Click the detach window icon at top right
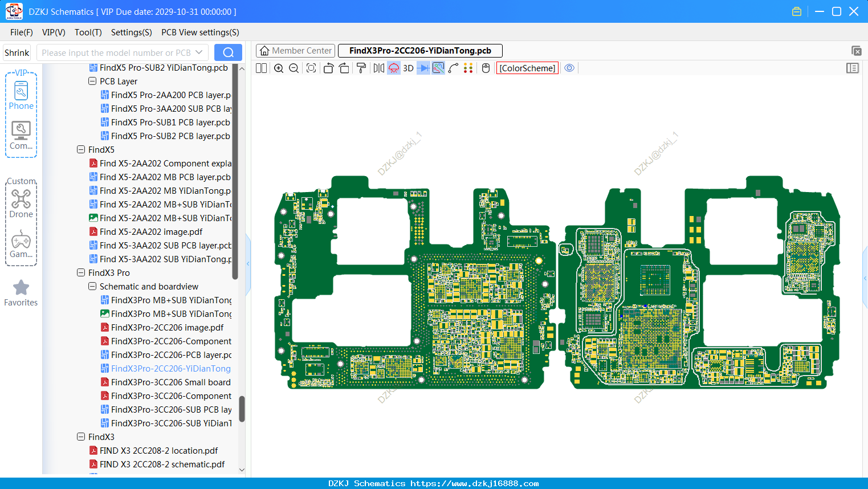 click(x=856, y=51)
